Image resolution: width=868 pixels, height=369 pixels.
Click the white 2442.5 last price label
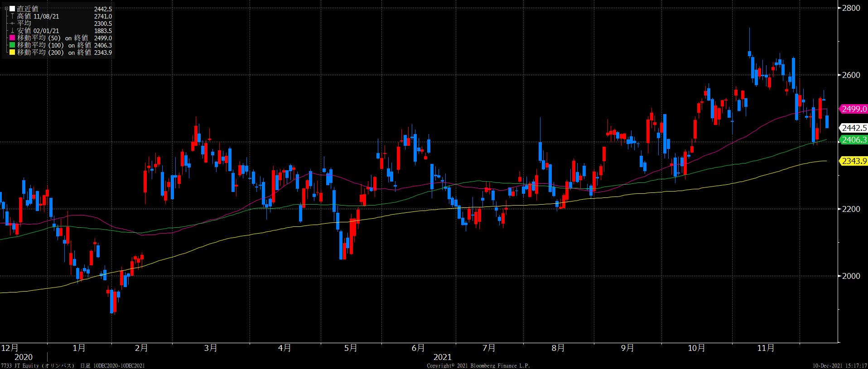(854, 129)
